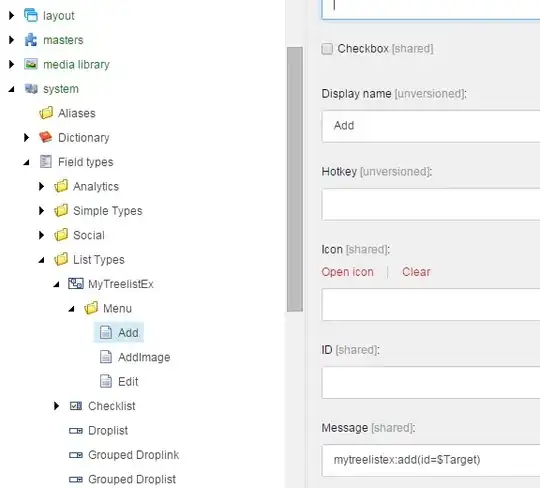Image resolution: width=540 pixels, height=488 pixels.
Task: Click the media library picture icon
Action: tap(31, 64)
